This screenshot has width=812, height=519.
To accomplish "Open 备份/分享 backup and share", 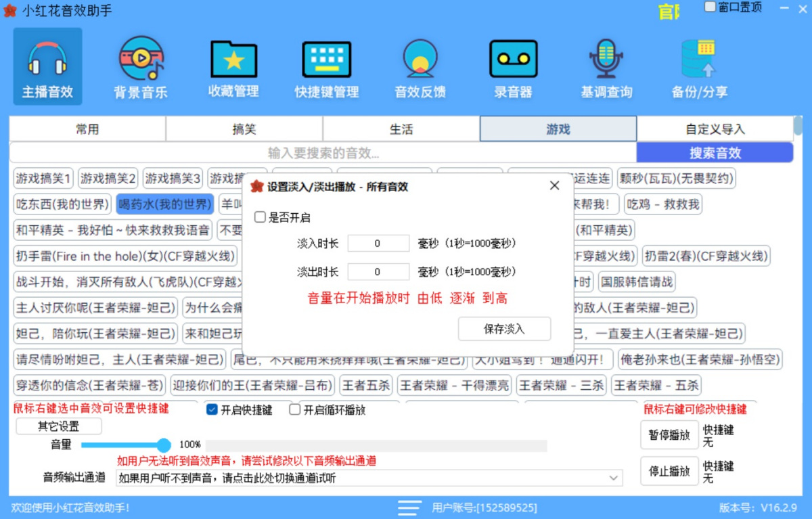I will click(698, 66).
